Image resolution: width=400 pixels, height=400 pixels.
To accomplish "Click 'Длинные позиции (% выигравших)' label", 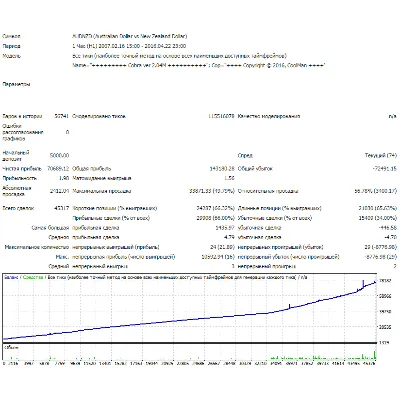I will (279, 208).
